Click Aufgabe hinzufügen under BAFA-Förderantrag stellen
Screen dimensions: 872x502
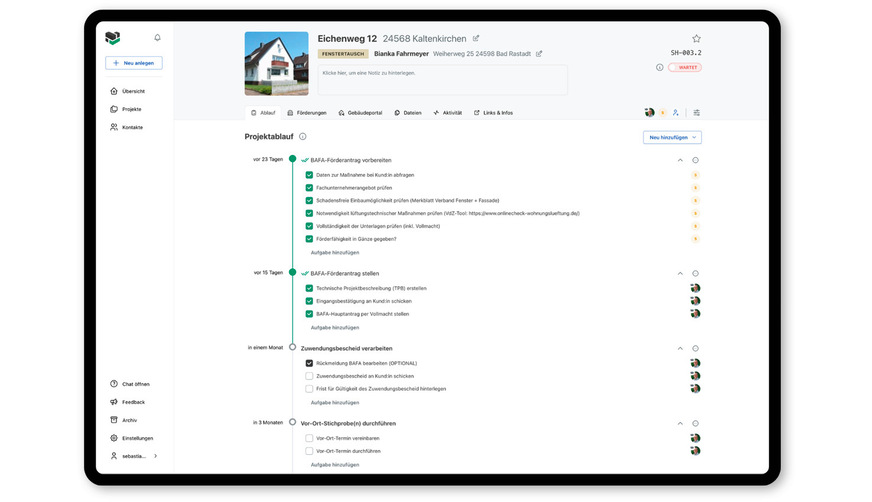(x=335, y=328)
